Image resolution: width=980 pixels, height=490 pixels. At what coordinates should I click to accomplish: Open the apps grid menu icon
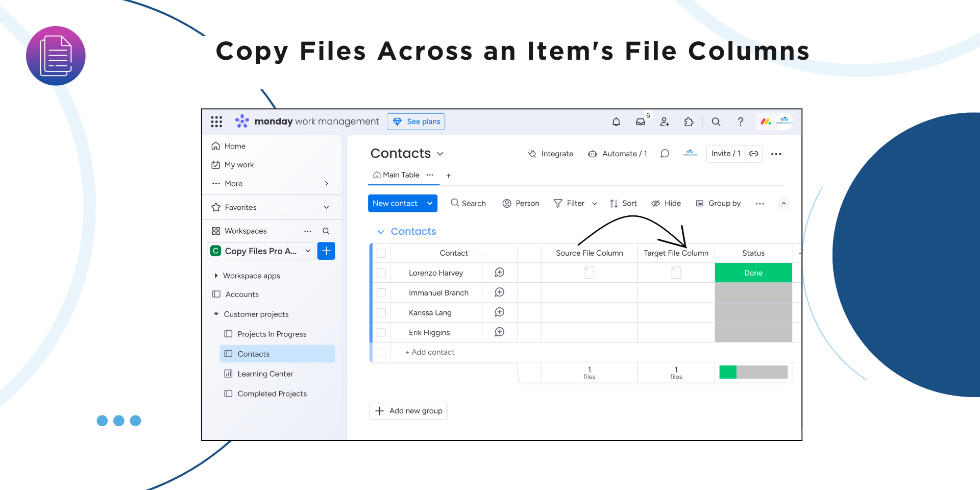click(216, 121)
